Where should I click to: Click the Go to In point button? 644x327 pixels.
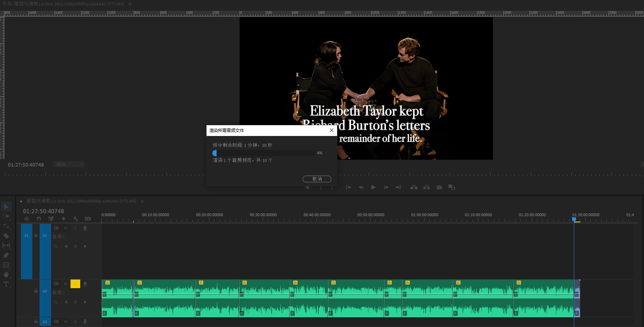click(348, 187)
